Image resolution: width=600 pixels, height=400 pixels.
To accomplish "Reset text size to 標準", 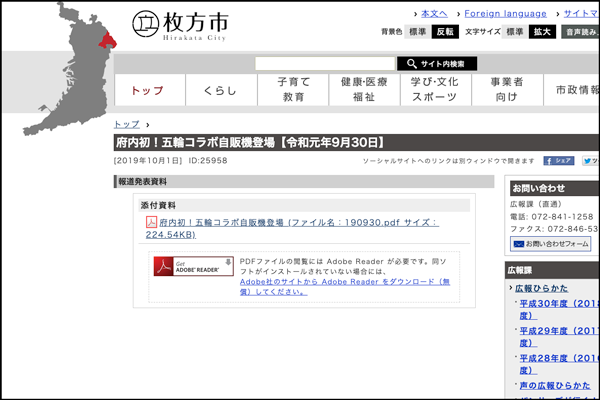I will (514, 32).
